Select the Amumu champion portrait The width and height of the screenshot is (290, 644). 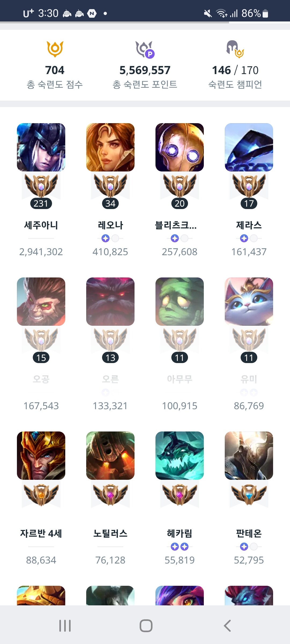(x=180, y=302)
